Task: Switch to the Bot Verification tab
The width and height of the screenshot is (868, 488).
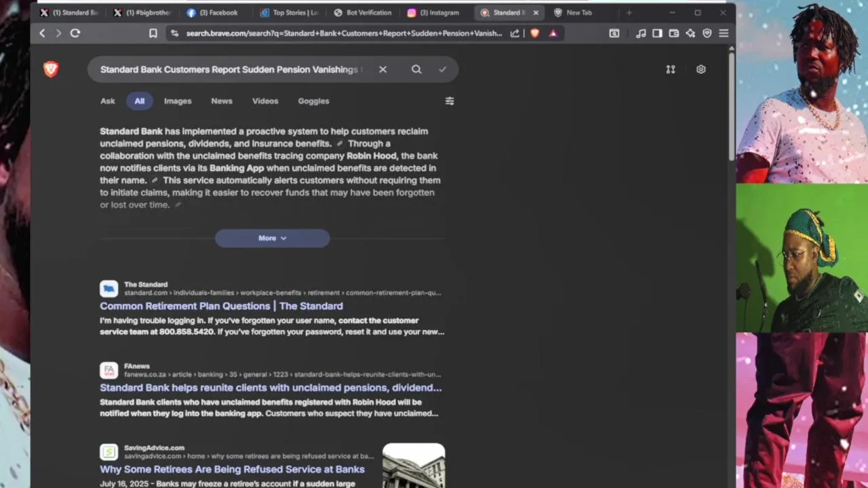Action: tap(363, 12)
